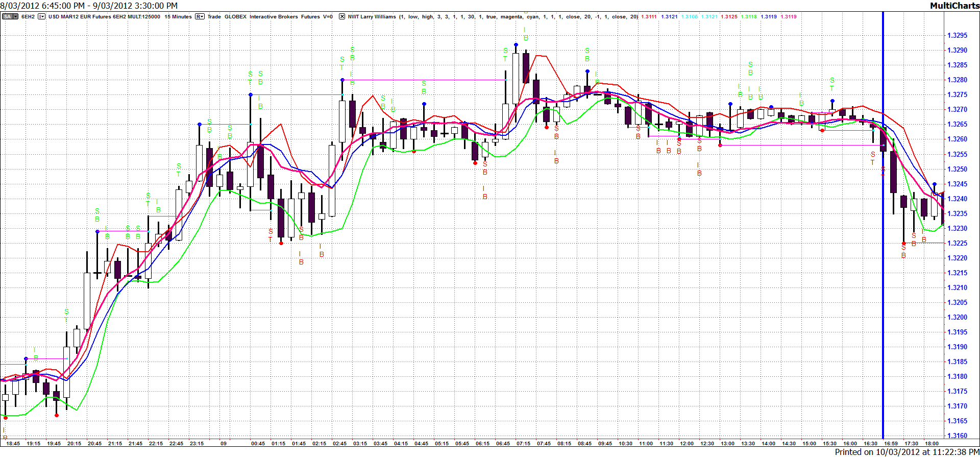Click the cyan 1.3105 indicator value
980x457 pixels.
click(x=689, y=17)
